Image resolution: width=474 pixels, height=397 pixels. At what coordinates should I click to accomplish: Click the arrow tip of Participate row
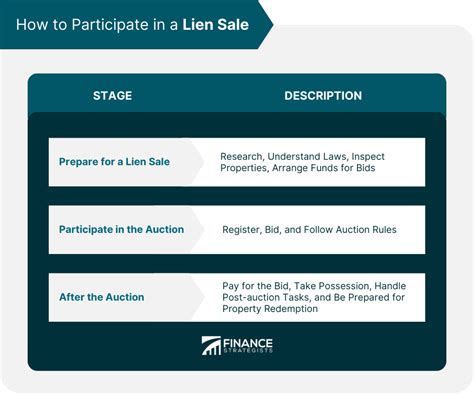tap(199, 230)
